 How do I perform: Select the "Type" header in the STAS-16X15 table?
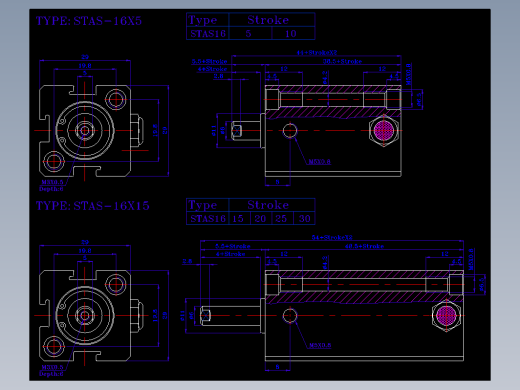tap(203, 205)
